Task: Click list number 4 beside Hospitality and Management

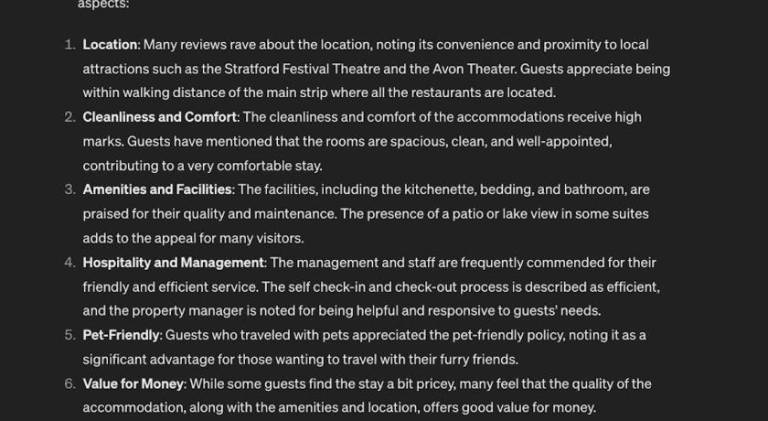Action: [70, 263]
